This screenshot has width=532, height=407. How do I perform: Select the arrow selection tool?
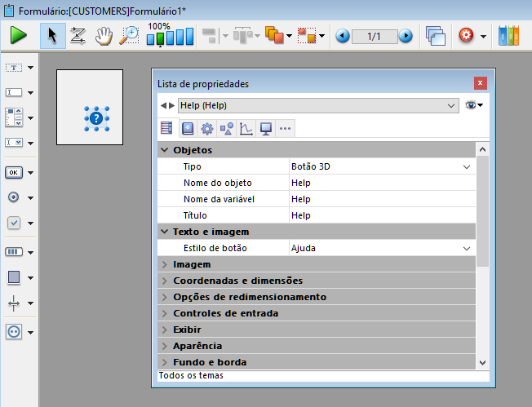(x=52, y=36)
